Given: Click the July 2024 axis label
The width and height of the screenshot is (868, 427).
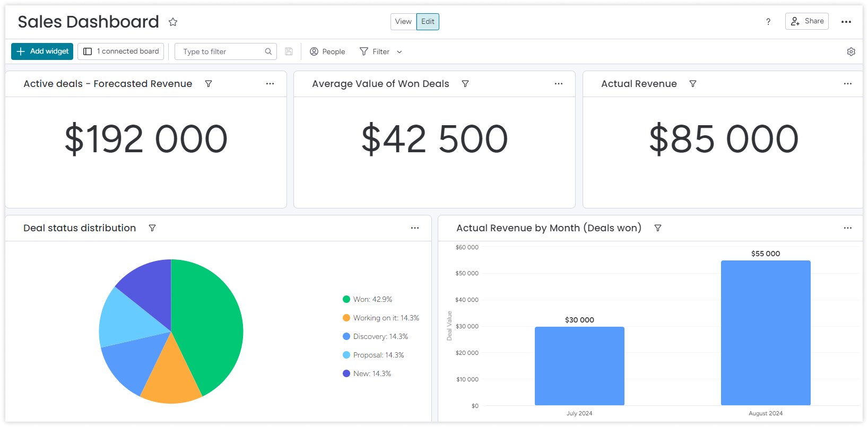Looking at the screenshot, I should click(579, 413).
